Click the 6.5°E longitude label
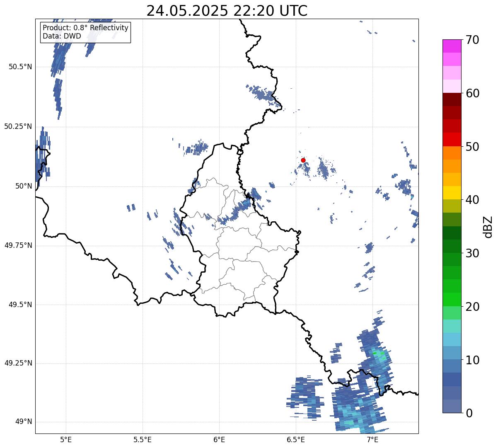498x448 pixels. [x=296, y=439]
